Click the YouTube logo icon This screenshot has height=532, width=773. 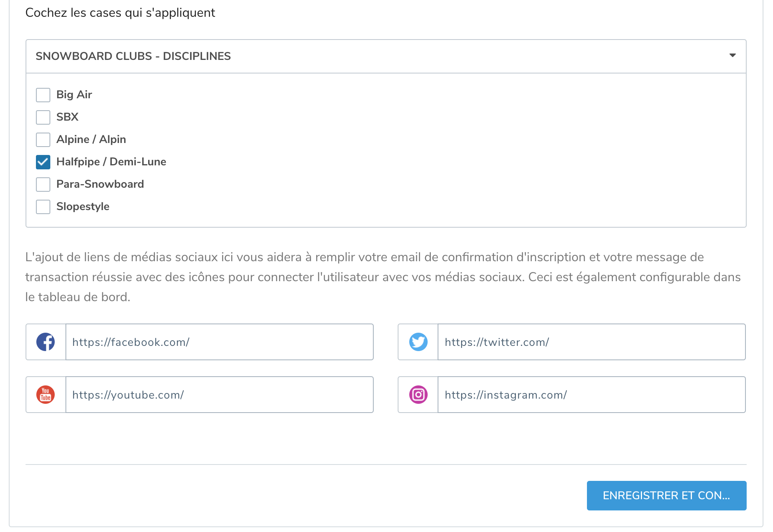tap(46, 395)
